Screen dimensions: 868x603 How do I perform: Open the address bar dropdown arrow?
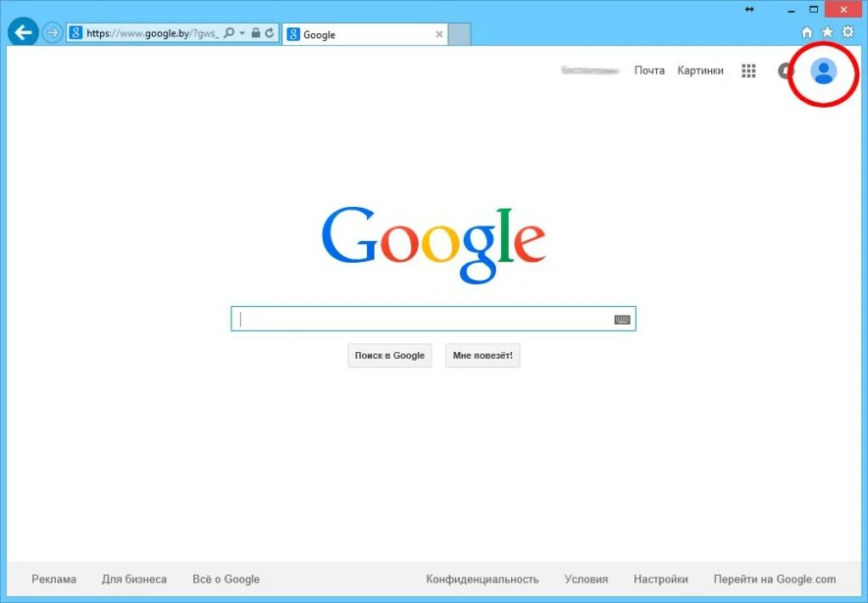tap(242, 33)
